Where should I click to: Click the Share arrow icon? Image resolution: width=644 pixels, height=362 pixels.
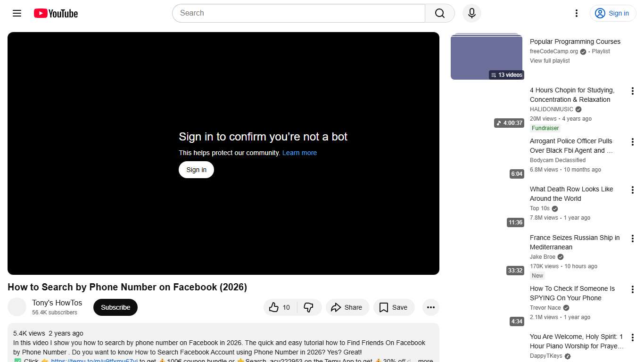click(x=337, y=307)
